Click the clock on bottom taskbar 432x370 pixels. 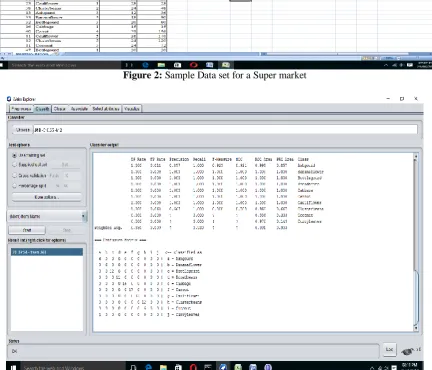click(409, 367)
